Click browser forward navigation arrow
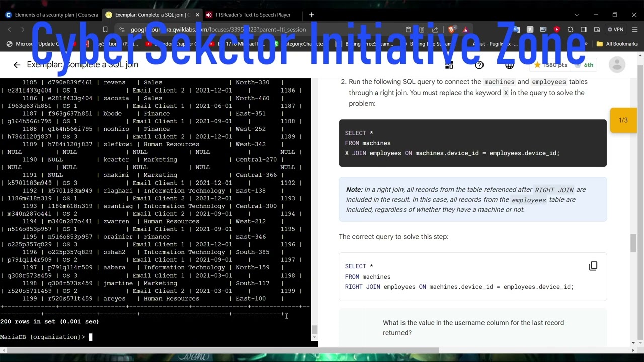 [23, 30]
